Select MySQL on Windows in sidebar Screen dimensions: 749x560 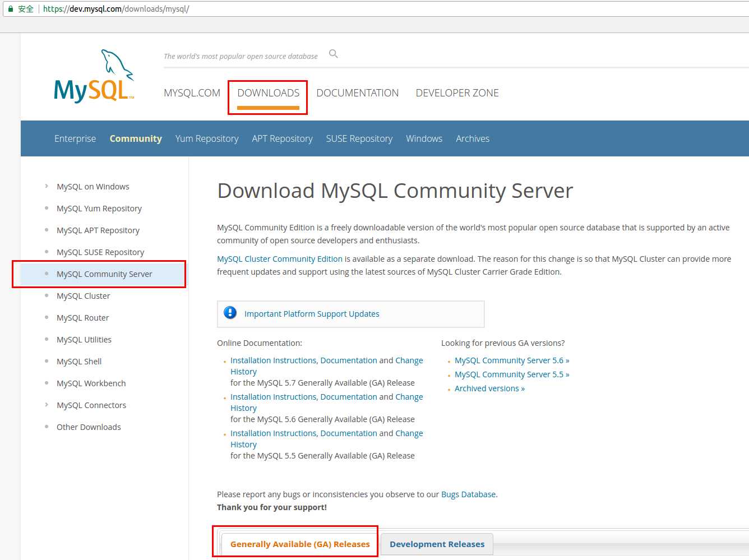(x=93, y=187)
